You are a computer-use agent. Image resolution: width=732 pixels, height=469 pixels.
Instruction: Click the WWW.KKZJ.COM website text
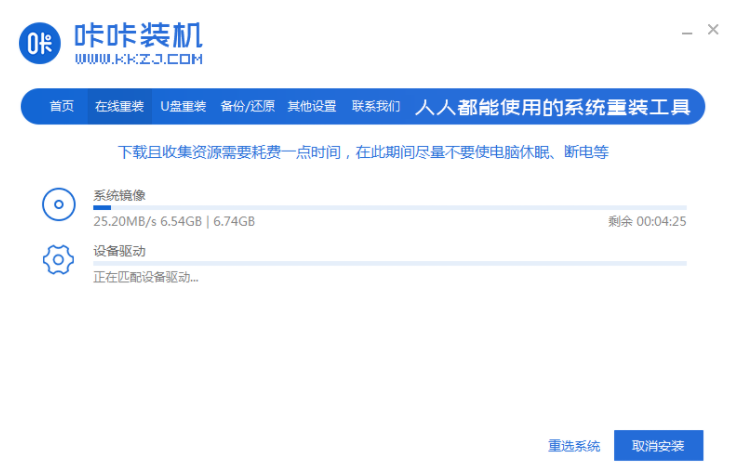point(139,59)
